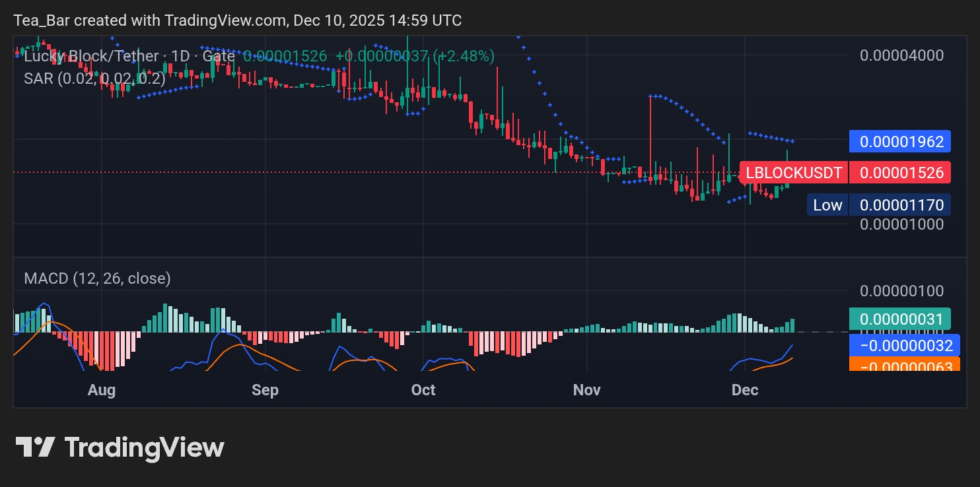Image resolution: width=980 pixels, height=487 pixels.
Task: Click the TradingView logo icon
Action: pos(35,447)
